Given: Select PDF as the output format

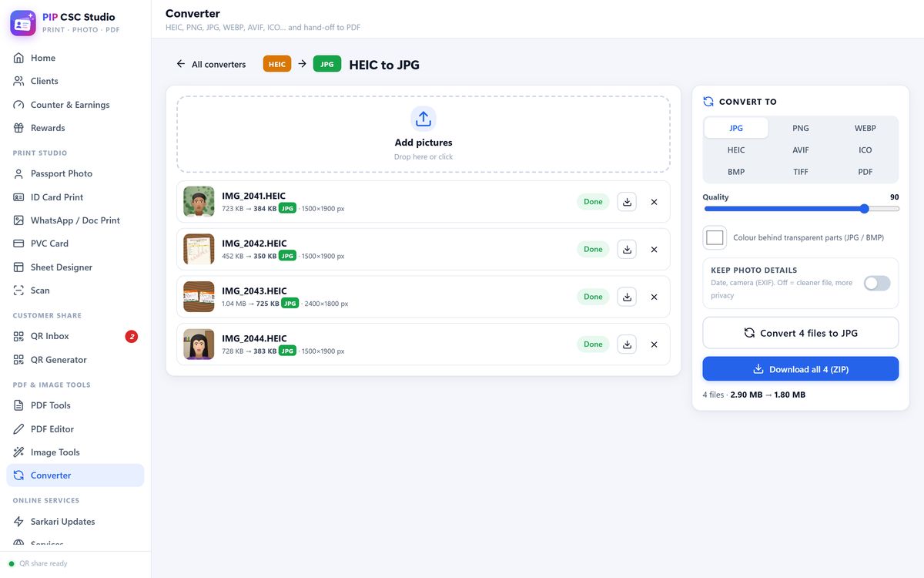Looking at the screenshot, I should click(865, 172).
